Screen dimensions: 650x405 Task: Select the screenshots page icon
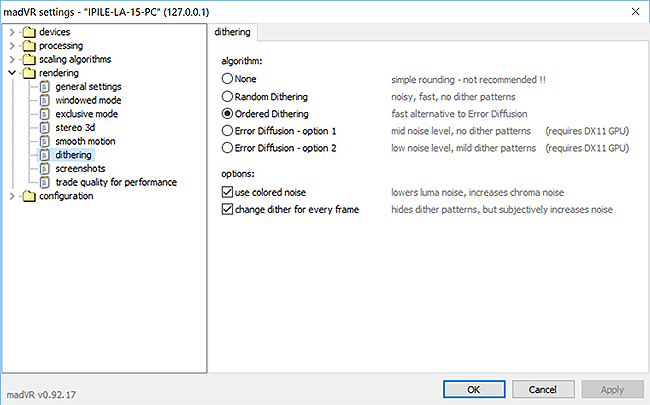45,169
